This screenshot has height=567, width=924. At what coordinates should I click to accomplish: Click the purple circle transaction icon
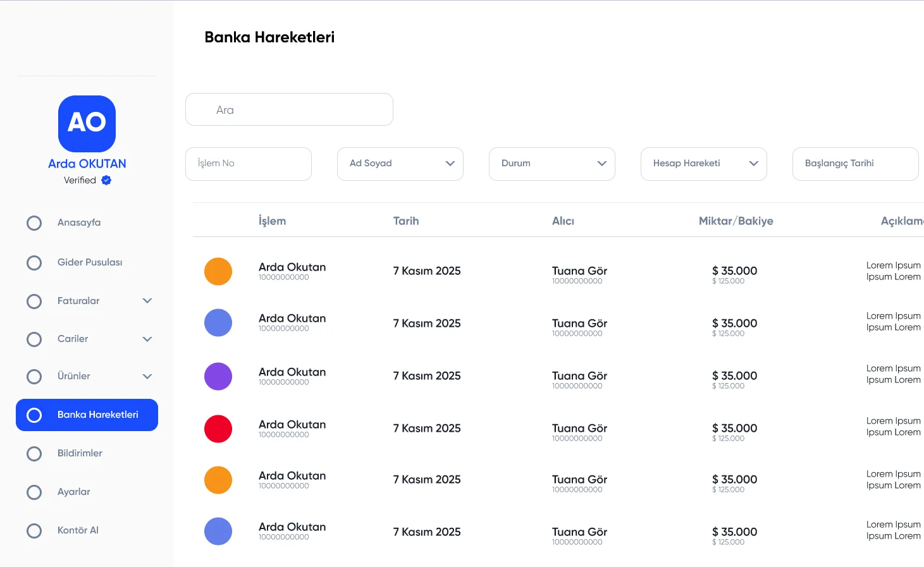pyautogui.click(x=218, y=376)
